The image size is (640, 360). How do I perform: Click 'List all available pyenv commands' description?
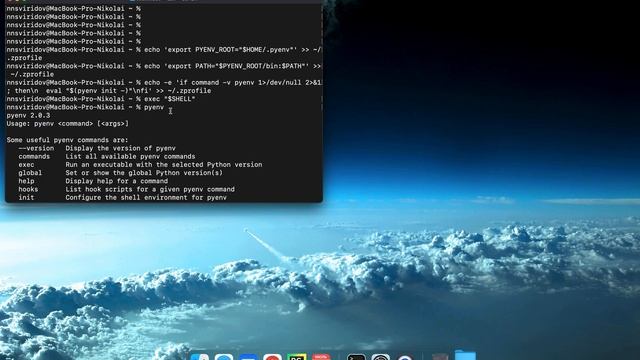tap(130, 156)
